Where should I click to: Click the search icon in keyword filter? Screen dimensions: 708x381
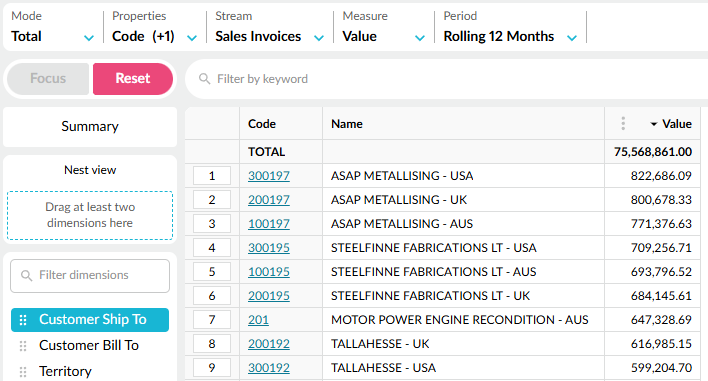click(x=205, y=79)
